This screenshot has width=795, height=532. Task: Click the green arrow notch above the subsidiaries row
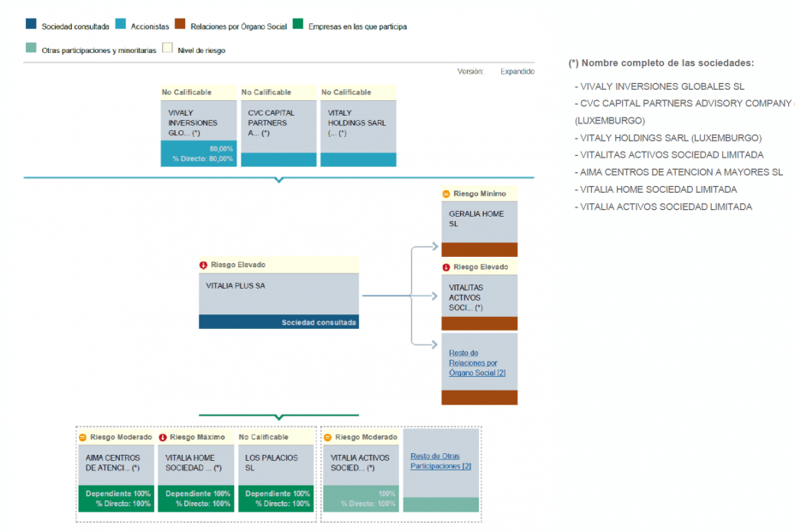coord(278,417)
